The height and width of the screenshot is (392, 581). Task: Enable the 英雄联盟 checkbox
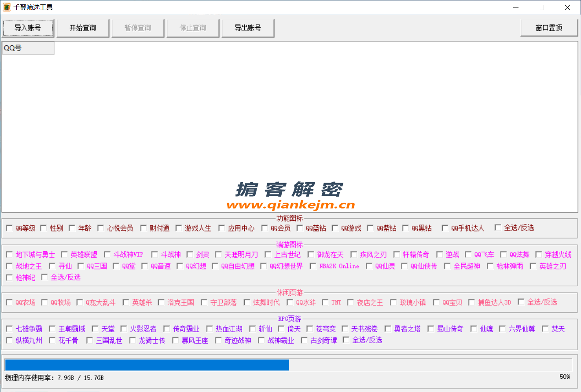[64, 254]
